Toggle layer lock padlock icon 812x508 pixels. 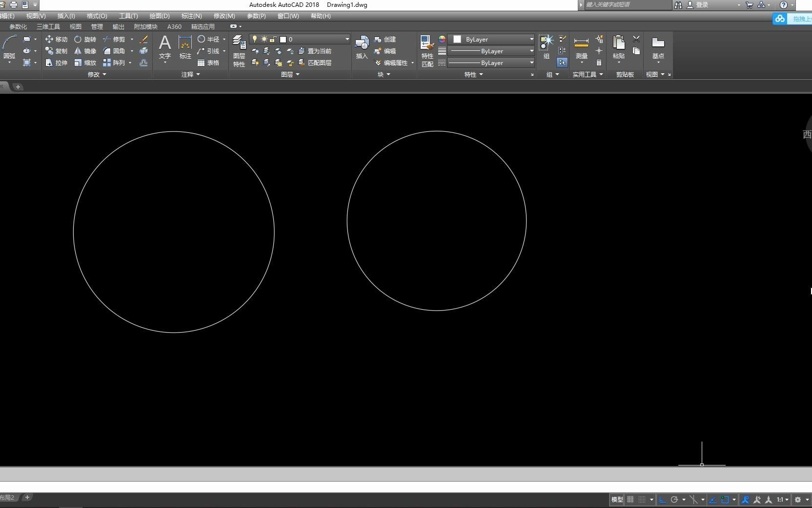point(273,39)
